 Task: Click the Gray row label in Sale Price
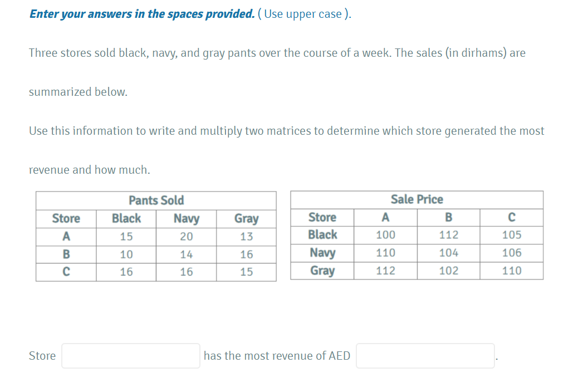click(322, 271)
